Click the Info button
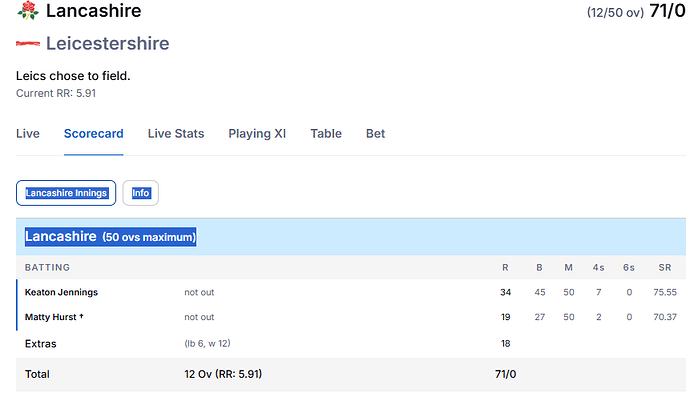This screenshot has width=690, height=397. 140,193
